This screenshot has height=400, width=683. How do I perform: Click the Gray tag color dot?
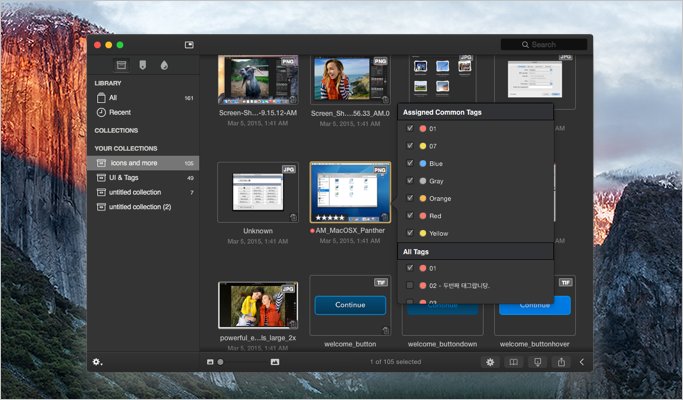(x=423, y=181)
